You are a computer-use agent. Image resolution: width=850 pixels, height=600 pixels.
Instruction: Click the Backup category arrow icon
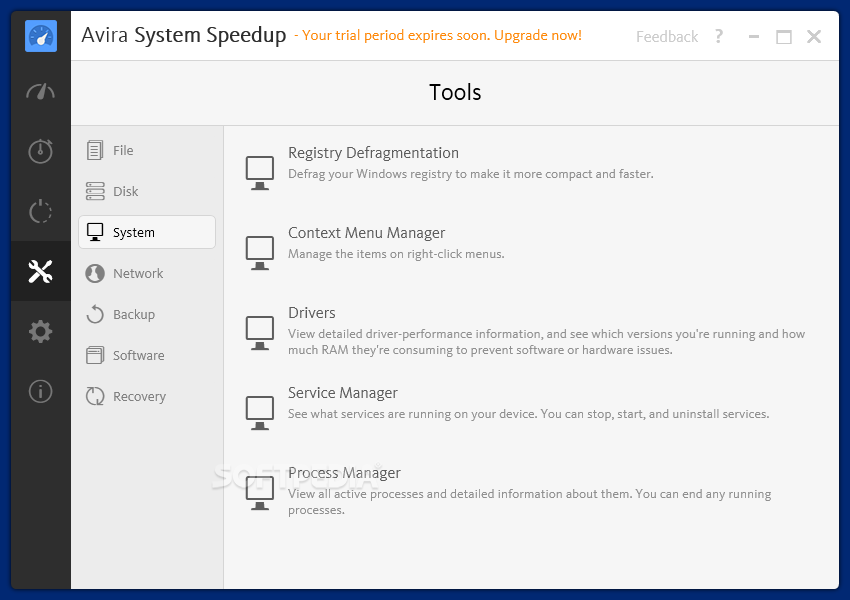pyautogui.click(x=95, y=314)
